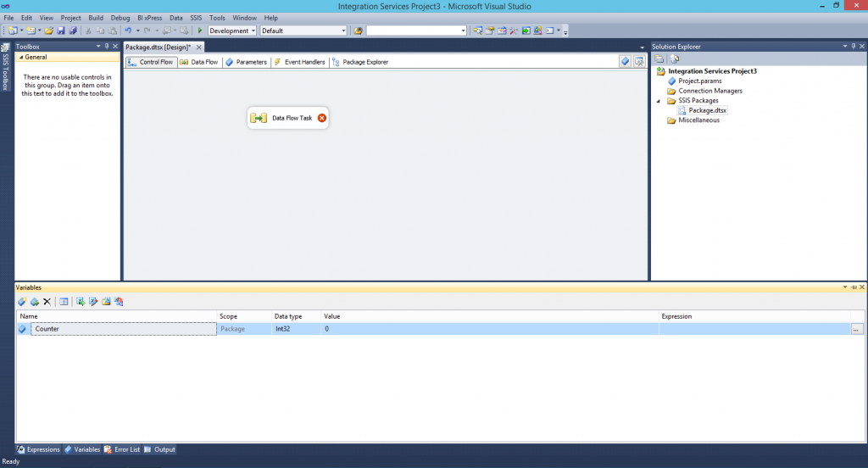Click the Solution Explorer icon in main toolbar
The width and height of the screenshot is (868, 468).
click(478, 31)
